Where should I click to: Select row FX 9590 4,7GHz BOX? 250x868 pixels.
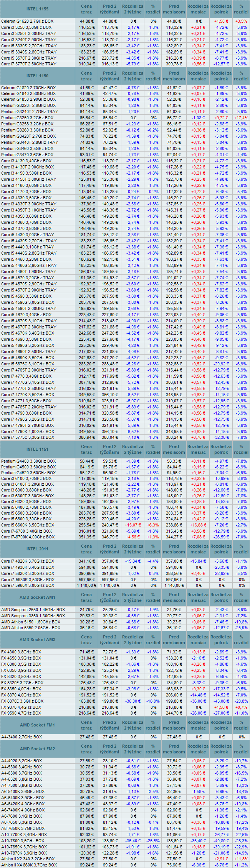[x=125, y=713]
